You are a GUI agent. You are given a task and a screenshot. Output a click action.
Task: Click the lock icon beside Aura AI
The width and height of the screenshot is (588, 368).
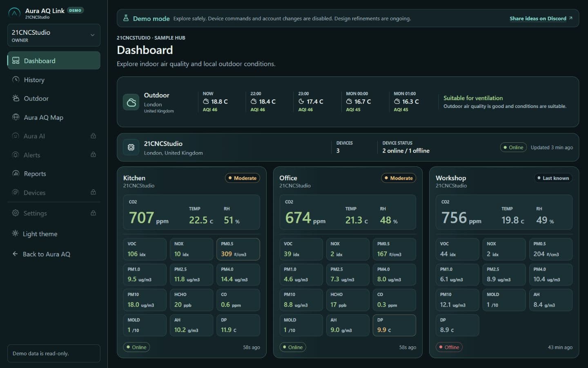click(93, 136)
